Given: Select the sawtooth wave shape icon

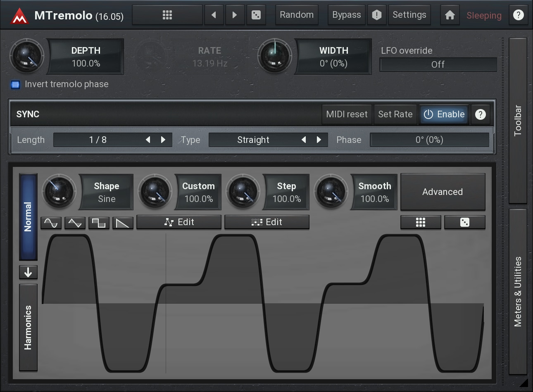Looking at the screenshot, I should [123, 223].
